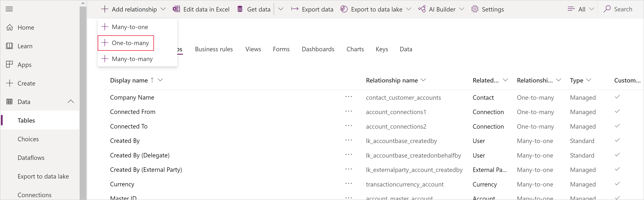644x200 pixels.
Task: Click the Add relationship icon
Action: click(x=104, y=9)
